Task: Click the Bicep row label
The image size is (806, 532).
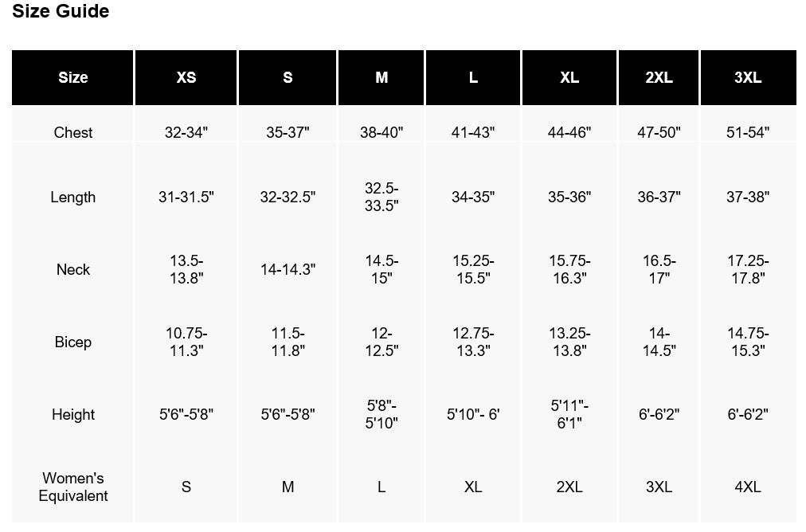Action: pos(73,342)
